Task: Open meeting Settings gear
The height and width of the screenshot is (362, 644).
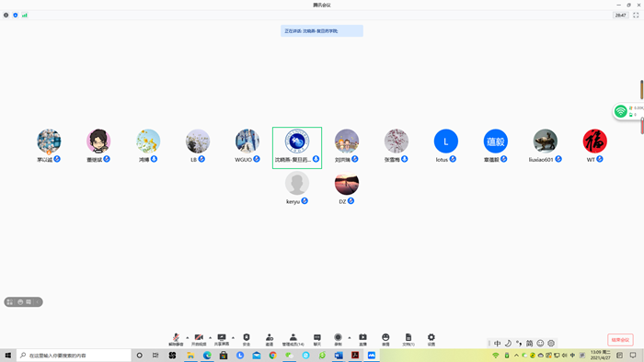Action: (x=431, y=339)
